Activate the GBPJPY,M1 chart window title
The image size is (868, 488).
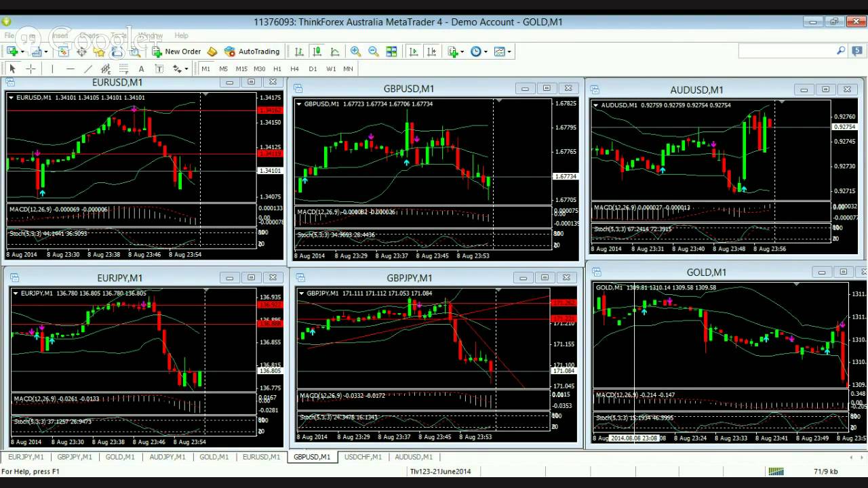[410, 278]
